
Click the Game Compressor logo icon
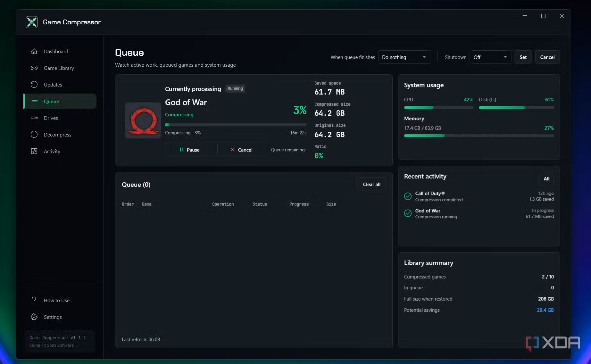click(x=32, y=22)
